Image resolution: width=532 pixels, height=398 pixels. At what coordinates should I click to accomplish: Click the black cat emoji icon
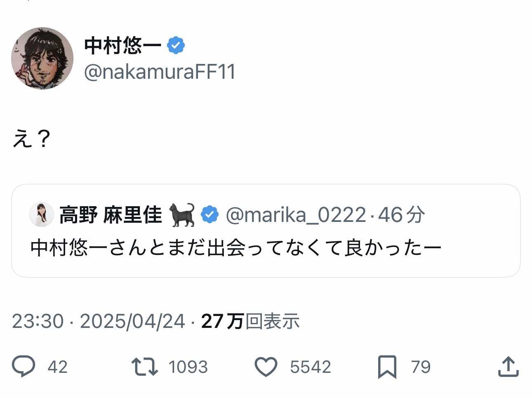(x=182, y=214)
